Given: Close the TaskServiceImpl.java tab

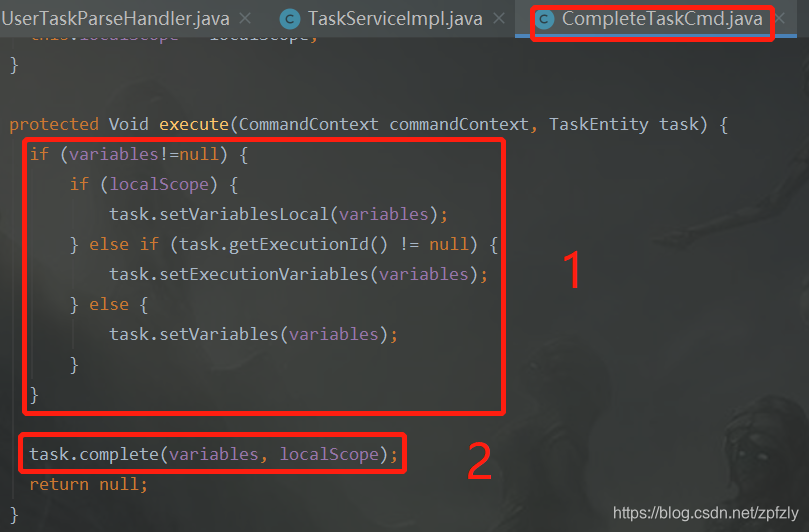Looking at the screenshot, I should pyautogui.click(x=498, y=19).
